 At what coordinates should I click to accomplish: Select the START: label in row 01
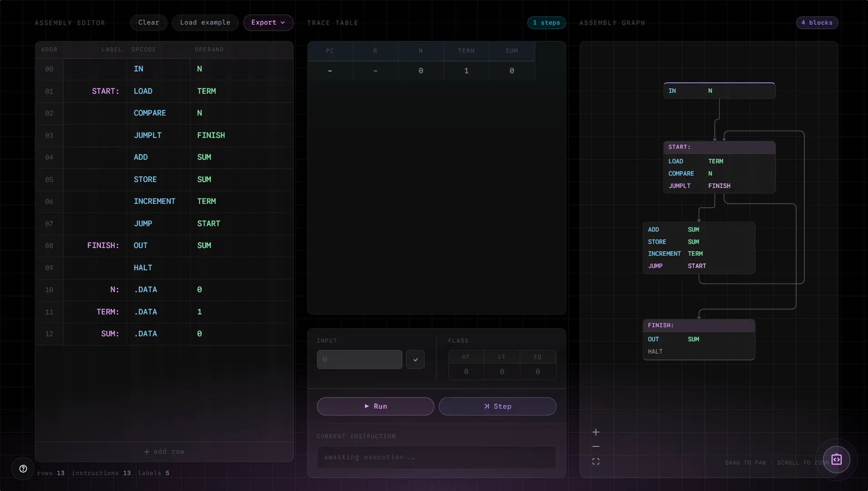105,91
